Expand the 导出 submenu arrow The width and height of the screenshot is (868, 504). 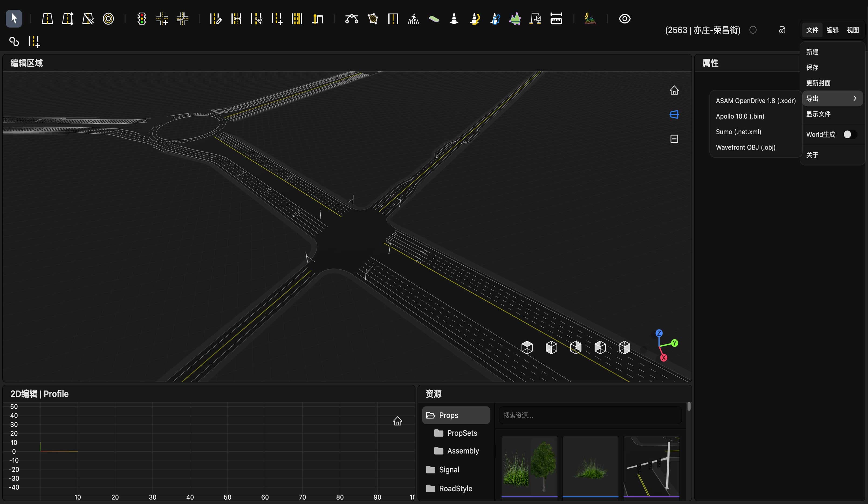(x=855, y=99)
